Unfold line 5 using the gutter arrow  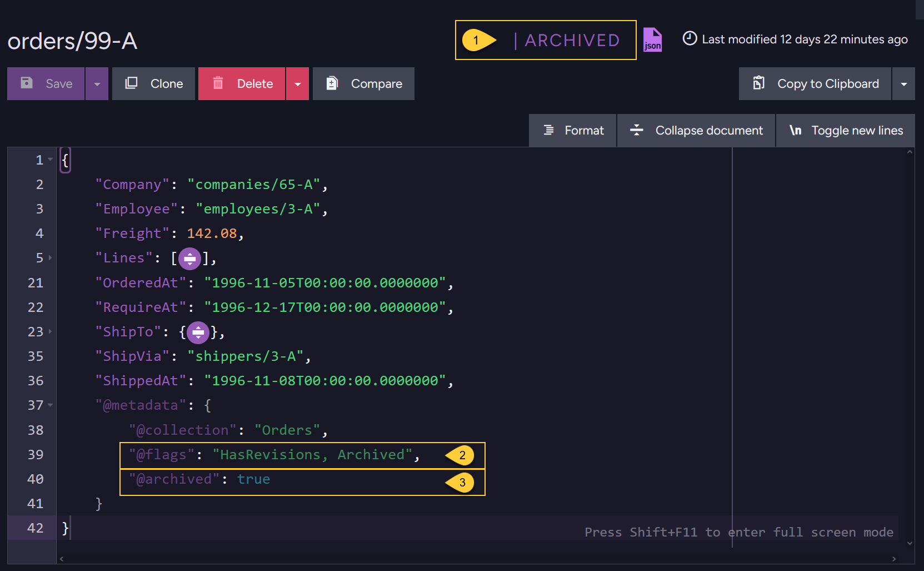click(x=51, y=257)
